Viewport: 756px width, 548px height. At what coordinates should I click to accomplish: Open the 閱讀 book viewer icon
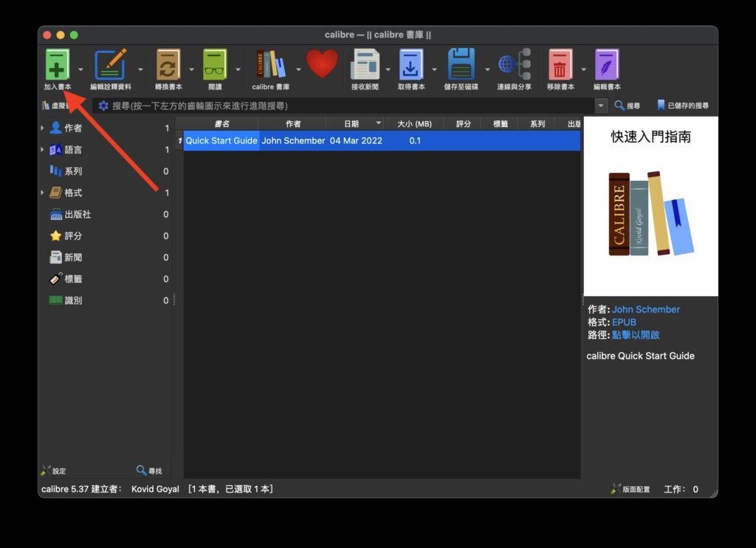215,65
